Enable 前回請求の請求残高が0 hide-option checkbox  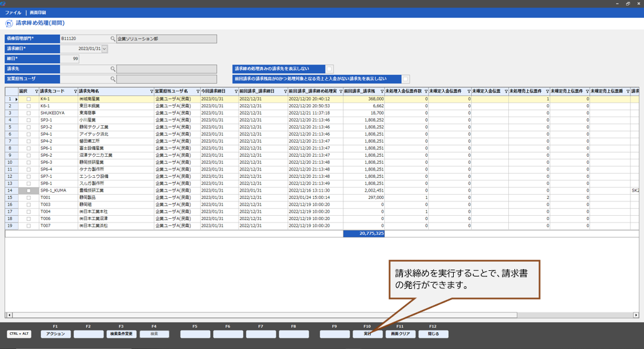coord(405,79)
